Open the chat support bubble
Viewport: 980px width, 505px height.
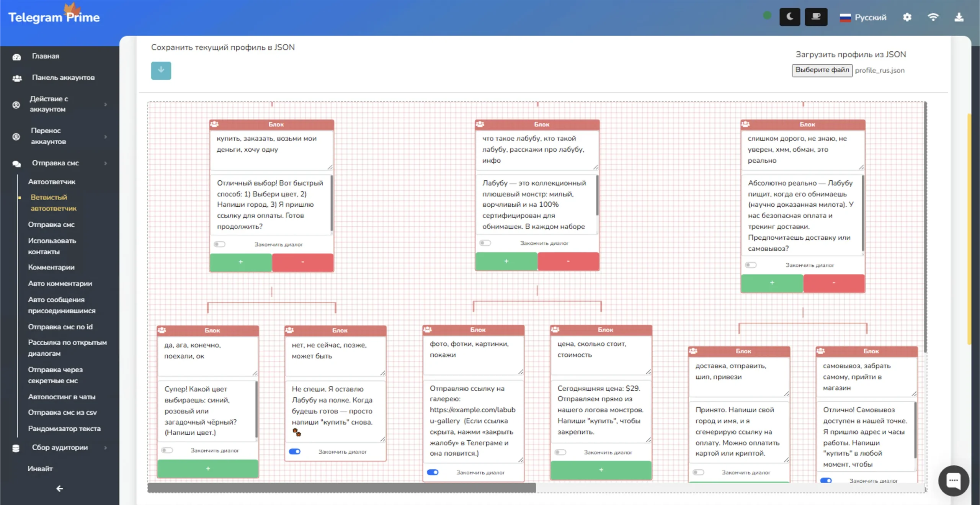point(953,480)
